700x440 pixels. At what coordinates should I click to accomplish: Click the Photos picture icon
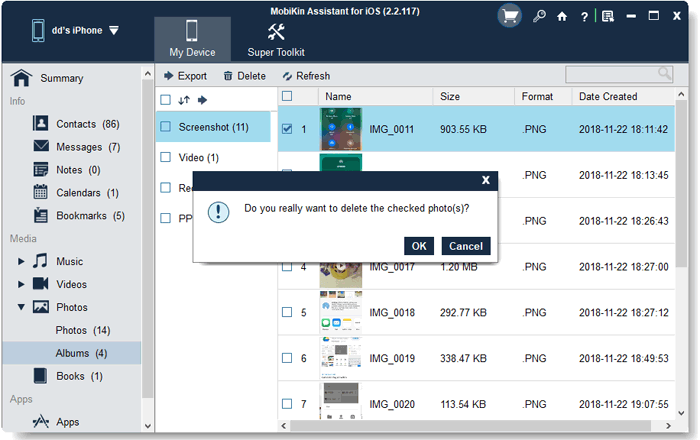click(x=41, y=307)
